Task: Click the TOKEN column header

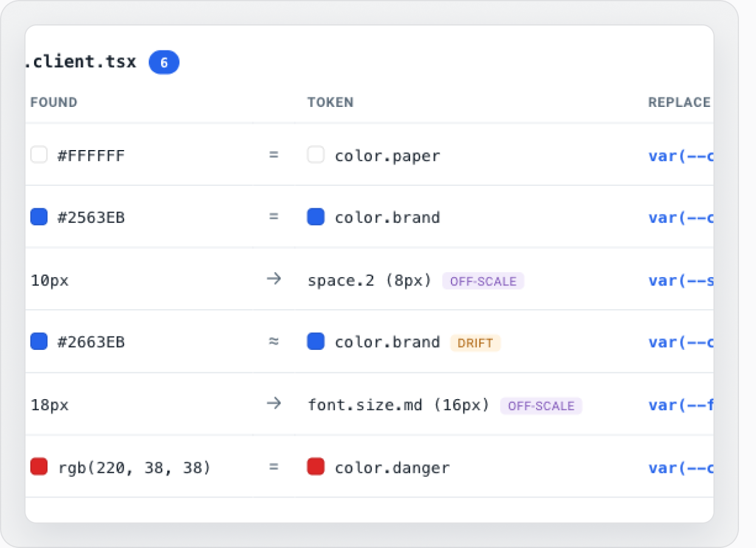Action: [331, 102]
